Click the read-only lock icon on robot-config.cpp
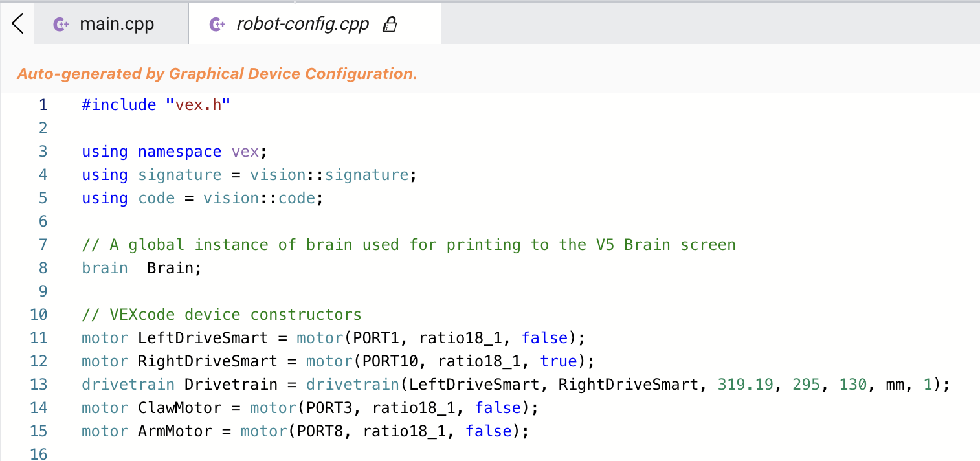This screenshot has height=461, width=980. [x=390, y=25]
